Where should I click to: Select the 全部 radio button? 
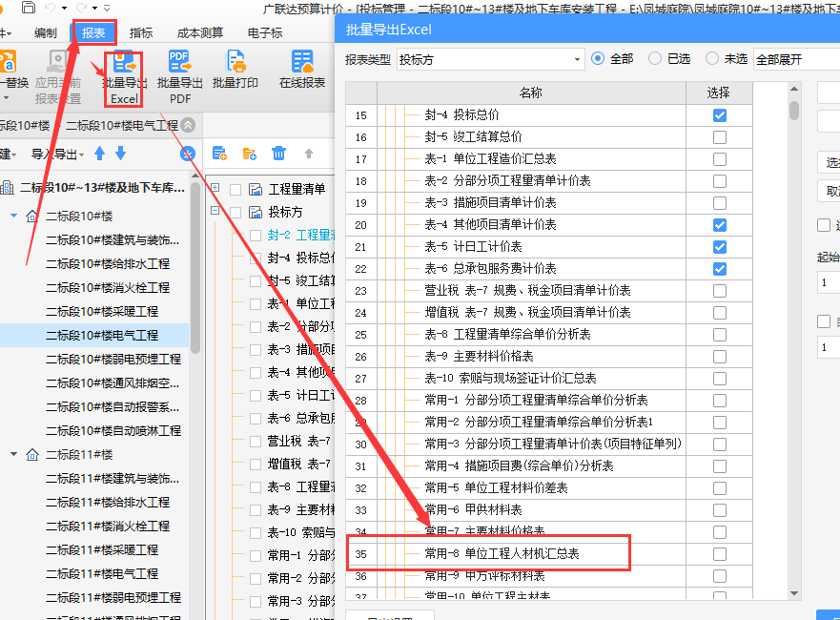598,58
